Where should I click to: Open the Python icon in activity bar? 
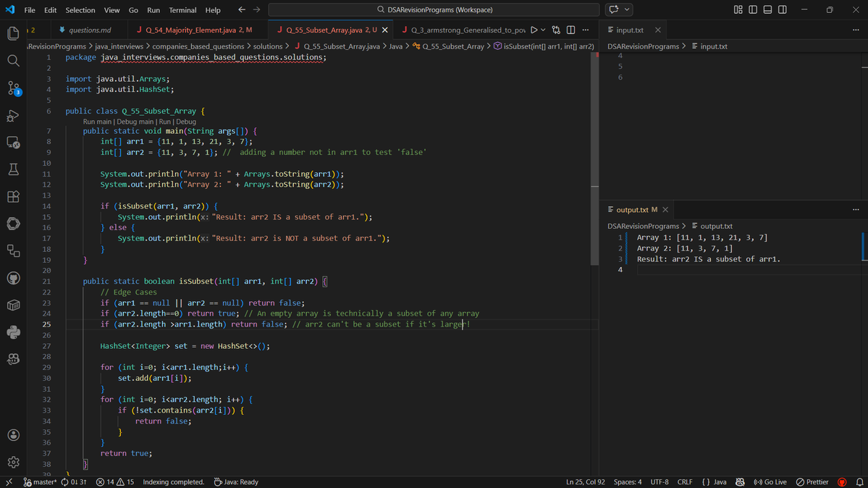[x=13, y=332]
